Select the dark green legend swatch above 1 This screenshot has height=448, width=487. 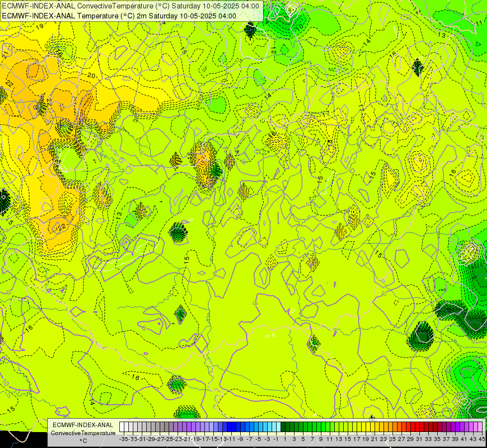(283, 427)
